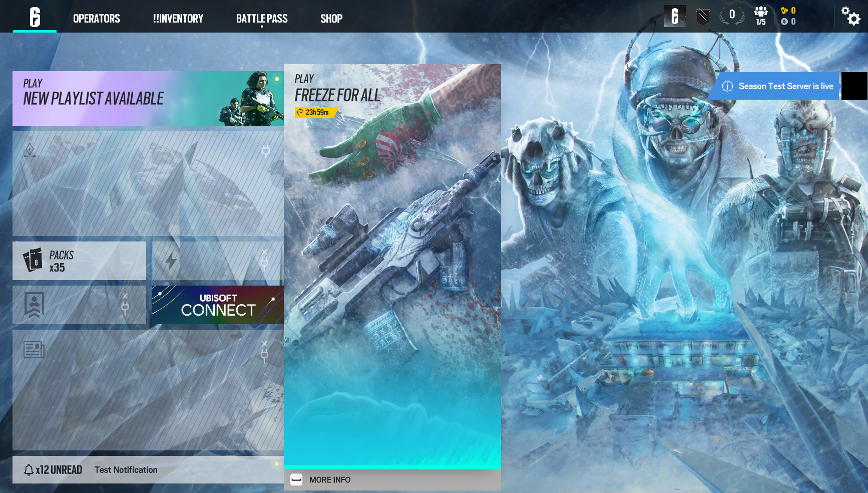Open the x12 UNREAD notifications bar
The height and width of the screenshot is (493, 868).
[x=148, y=470]
